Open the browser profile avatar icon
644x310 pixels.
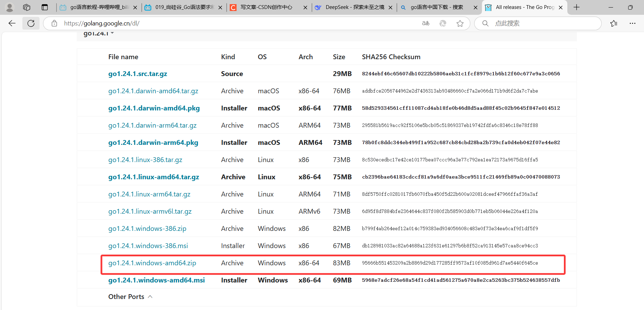(10, 7)
